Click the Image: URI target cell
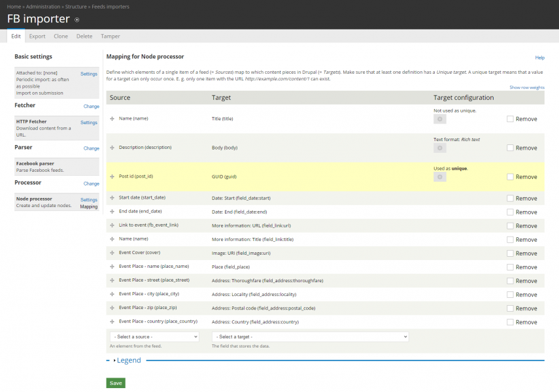Viewport: 559px width, 392px height. click(x=241, y=253)
